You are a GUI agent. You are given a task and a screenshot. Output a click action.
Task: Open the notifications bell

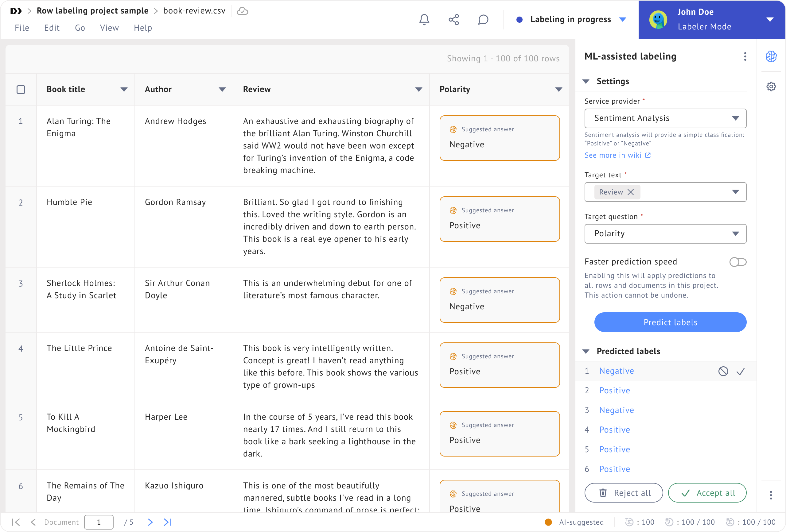pyautogui.click(x=424, y=20)
